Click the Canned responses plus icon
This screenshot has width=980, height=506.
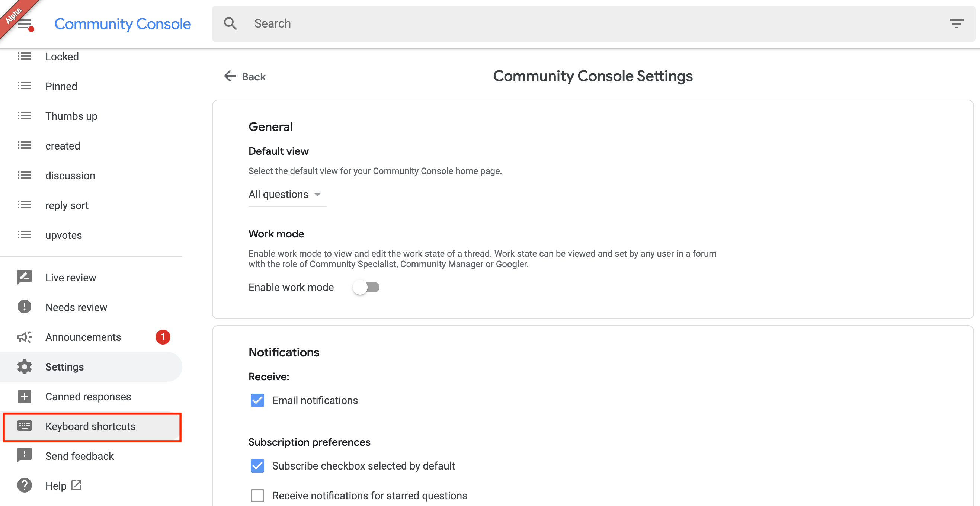pyautogui.click(x=24, y=397)
